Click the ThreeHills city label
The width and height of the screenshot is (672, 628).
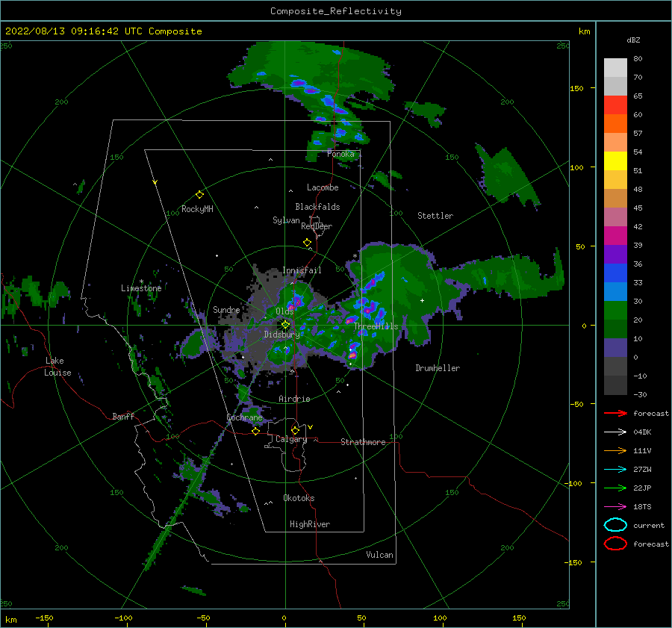pyautogui.click(x=376, y=326)
